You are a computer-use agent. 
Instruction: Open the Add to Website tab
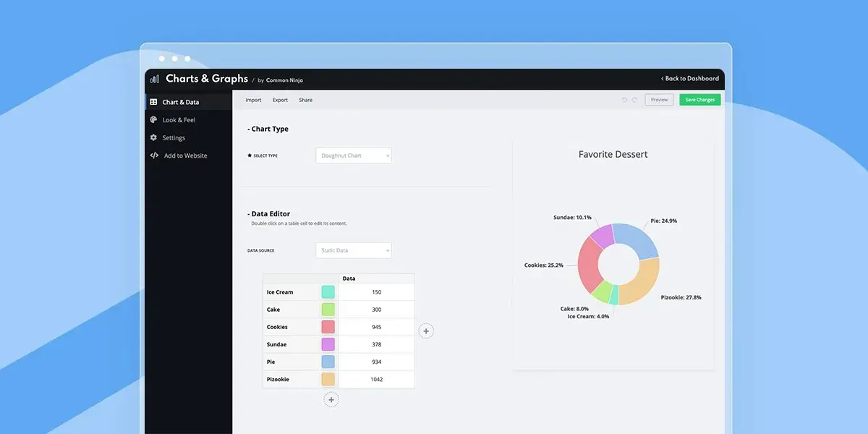click(189, 156)
